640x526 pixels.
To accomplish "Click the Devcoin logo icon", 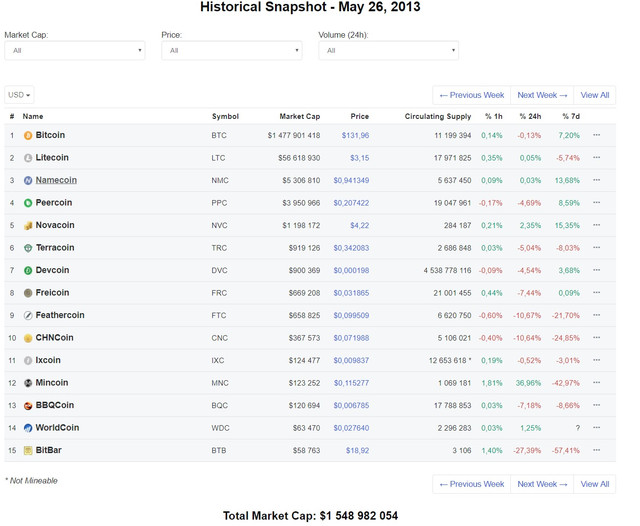I will tap(28, 270).
